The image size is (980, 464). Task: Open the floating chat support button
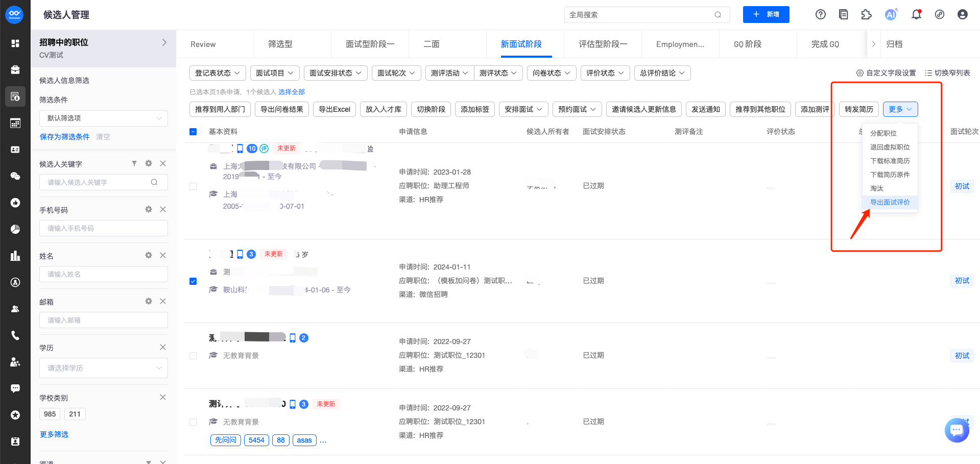click(957, 430)
